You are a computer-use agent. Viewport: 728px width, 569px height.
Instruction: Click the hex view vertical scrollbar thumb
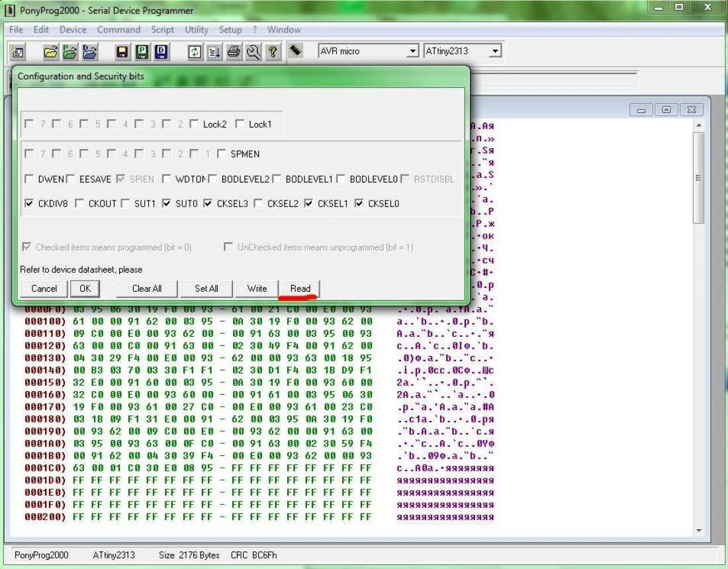click(x=698, y=178)
